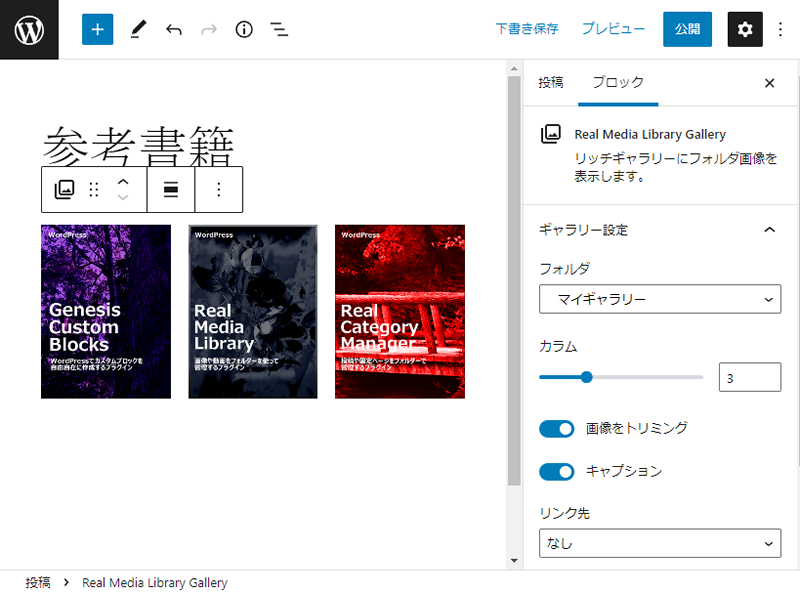Image resolution: width=800 pixels, height=594 pixels.
Task: Click the gallery block type icon in block toolbar
Action: [64, 189]
